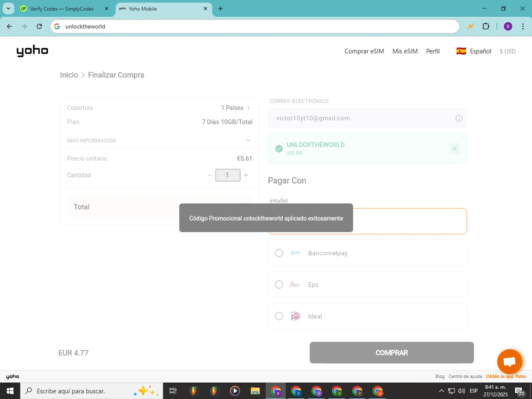Click the yoho logo in the header

(x=32, y=51)
